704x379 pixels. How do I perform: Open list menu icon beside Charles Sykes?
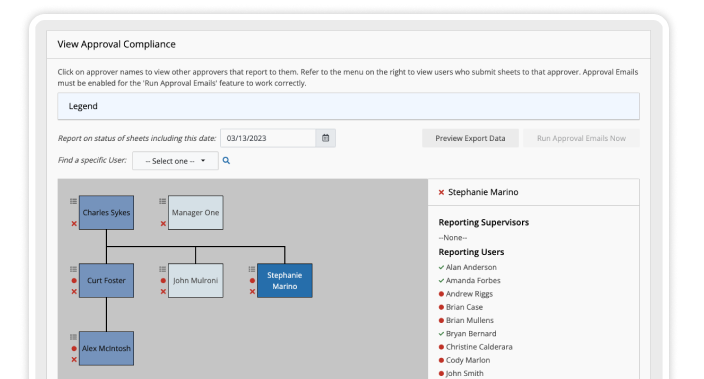click(73, 201)
